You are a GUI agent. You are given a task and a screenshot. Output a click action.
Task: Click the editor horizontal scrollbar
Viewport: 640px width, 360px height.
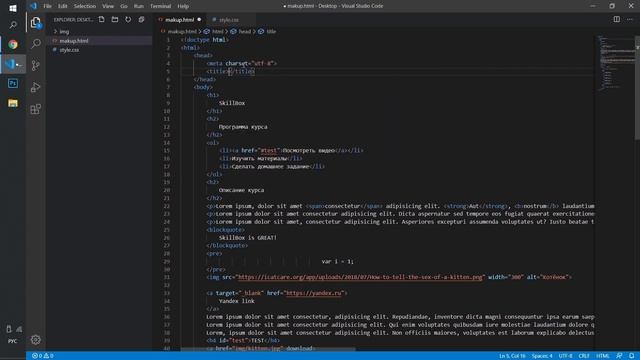(x=268, y=349)
